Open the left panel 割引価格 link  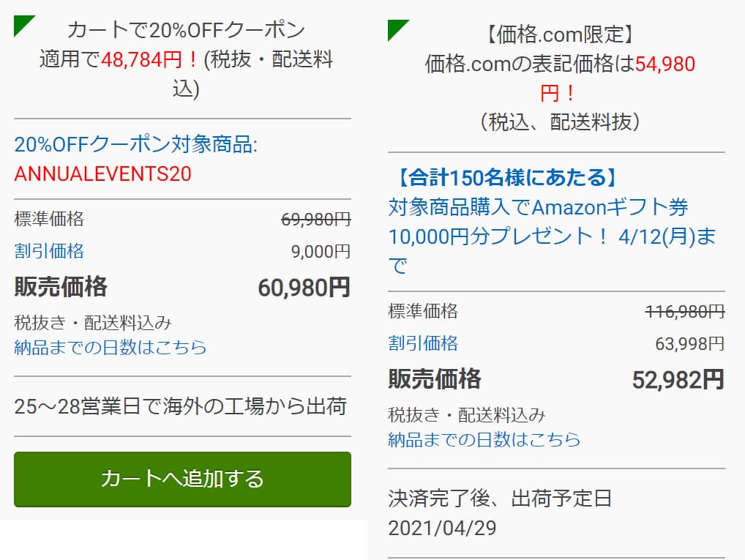[x=49, y=251]
